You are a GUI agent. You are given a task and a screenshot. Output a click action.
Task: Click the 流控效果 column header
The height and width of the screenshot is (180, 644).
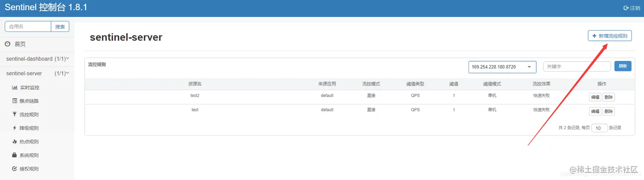(x=541, y=84)
